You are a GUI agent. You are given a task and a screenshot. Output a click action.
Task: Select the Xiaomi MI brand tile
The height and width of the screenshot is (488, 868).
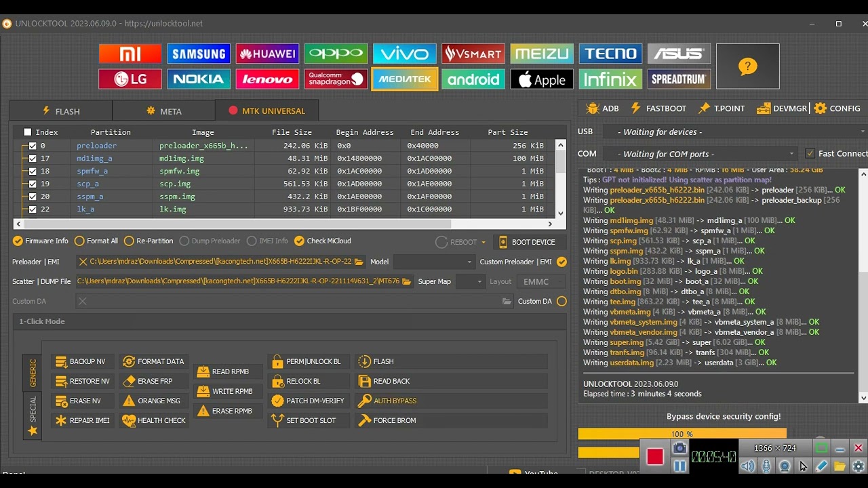click(130, 54)
